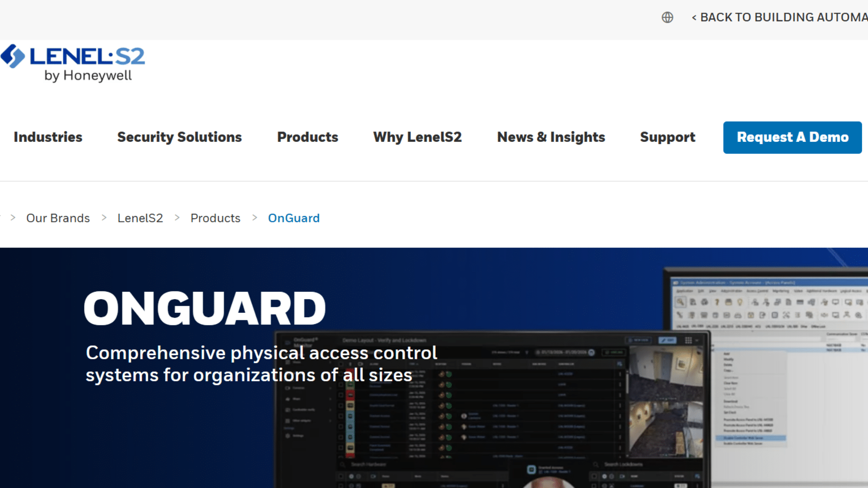Click the camera feed image in monitor
Viewport: 868px width, 488px height.
coord(666,402)
